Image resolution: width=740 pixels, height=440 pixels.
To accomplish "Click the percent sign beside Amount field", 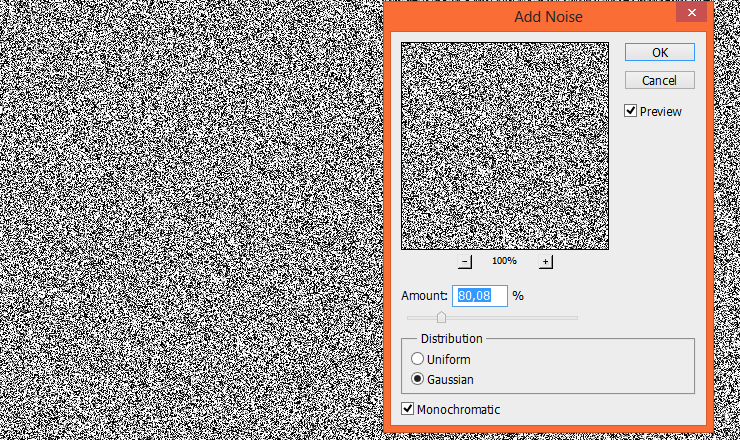I will pos(518,296).
